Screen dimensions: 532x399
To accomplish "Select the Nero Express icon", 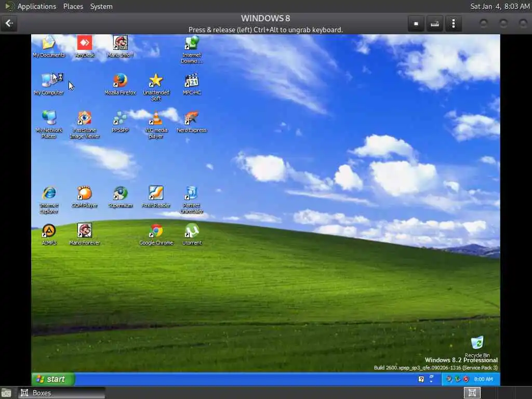I will 192,122.
